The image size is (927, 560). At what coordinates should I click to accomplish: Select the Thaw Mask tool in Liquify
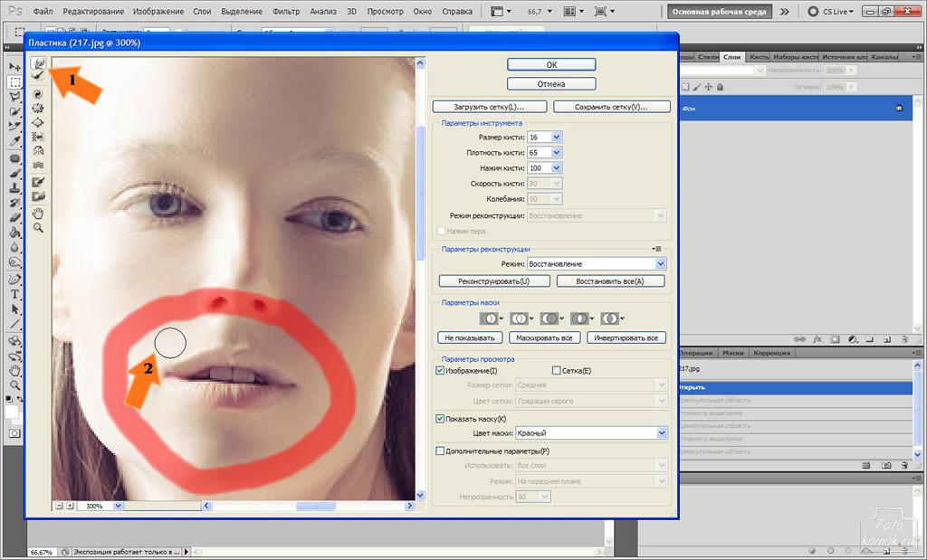pos(38,196)
